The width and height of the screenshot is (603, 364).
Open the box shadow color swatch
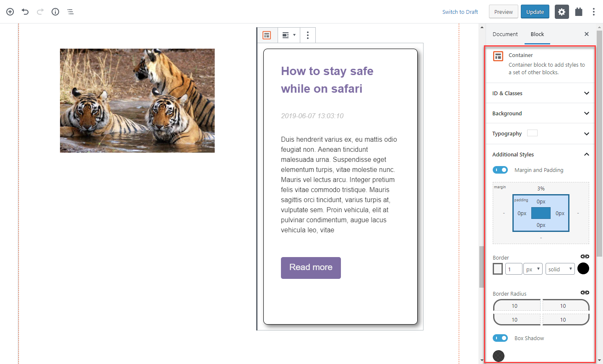tap(499, 356)
